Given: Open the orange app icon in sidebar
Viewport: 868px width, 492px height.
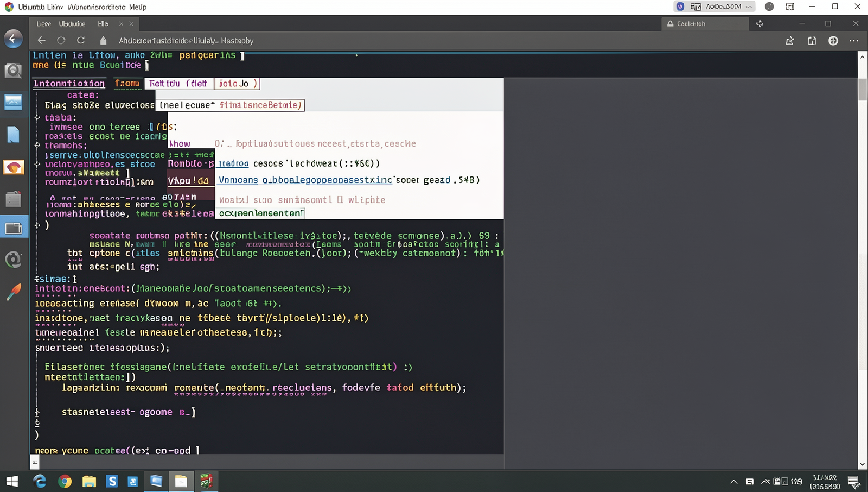Looking at the screenshot, I should [x=13, y=167].
